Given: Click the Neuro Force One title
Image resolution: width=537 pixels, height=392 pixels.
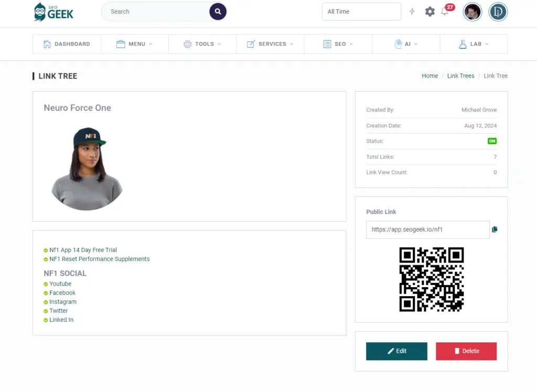Looking at the screenshot, I should point(78,108).
